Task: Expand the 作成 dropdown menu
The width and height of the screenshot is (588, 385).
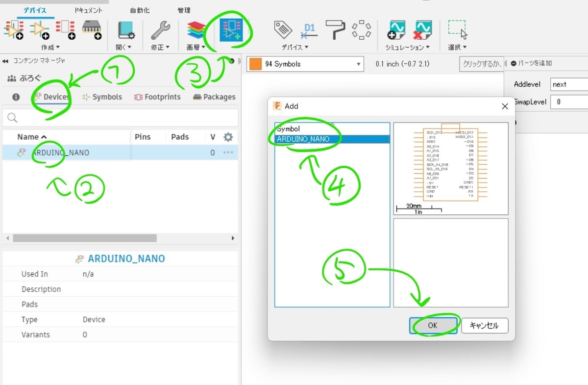Action: [50, 47]
